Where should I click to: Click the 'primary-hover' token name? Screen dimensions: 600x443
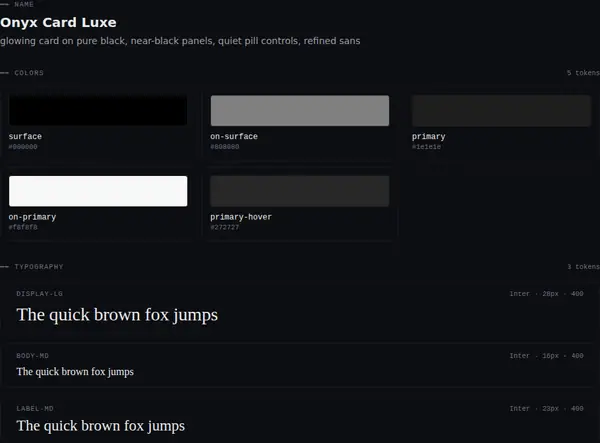pos(241,217)
